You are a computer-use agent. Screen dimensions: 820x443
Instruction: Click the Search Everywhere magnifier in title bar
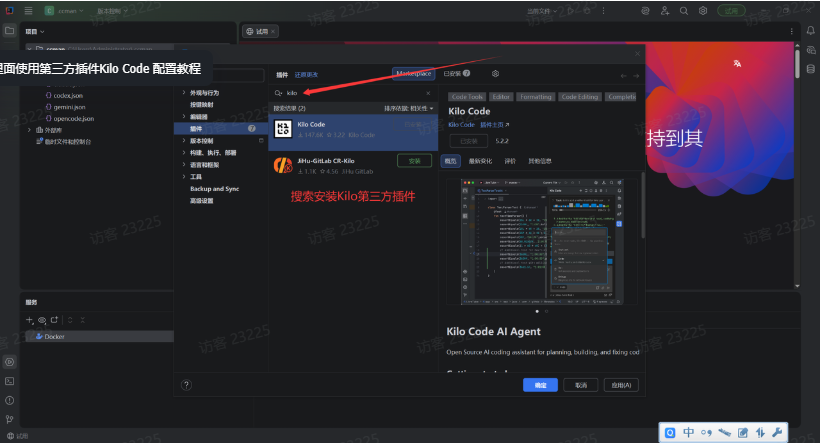684,10
